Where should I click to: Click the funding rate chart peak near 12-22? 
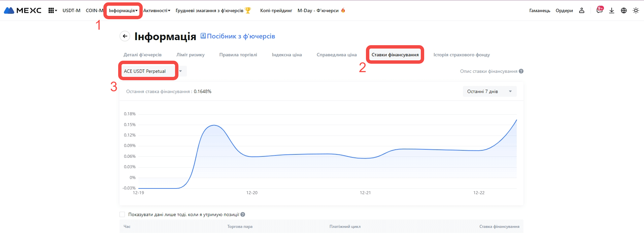[516, 120]
